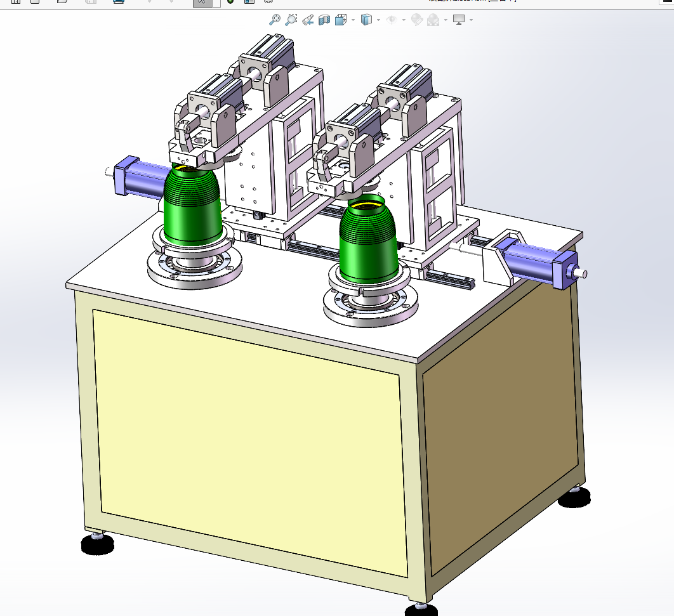Screen dimensions: 674x616
Task: Expand the View Settings dropdown arrow
Action: tap(471, 20)
